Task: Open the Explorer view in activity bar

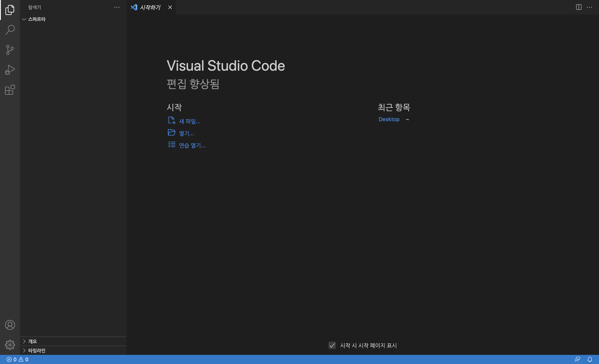Action: pos(10,10)
